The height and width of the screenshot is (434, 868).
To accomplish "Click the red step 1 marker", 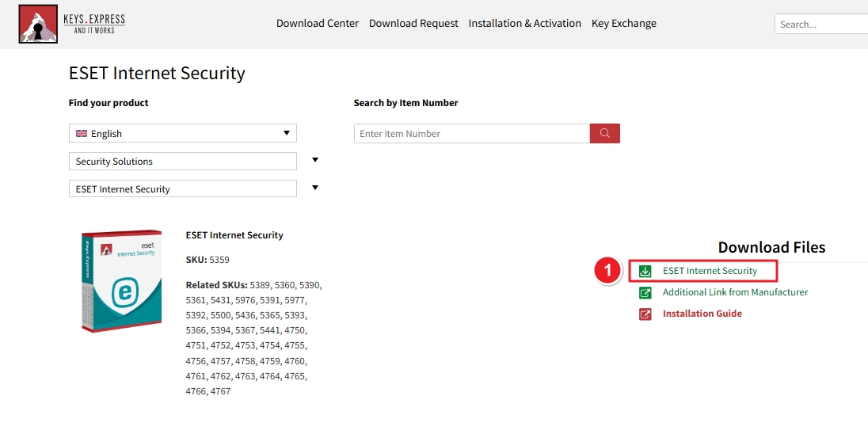I will [607, 271].
